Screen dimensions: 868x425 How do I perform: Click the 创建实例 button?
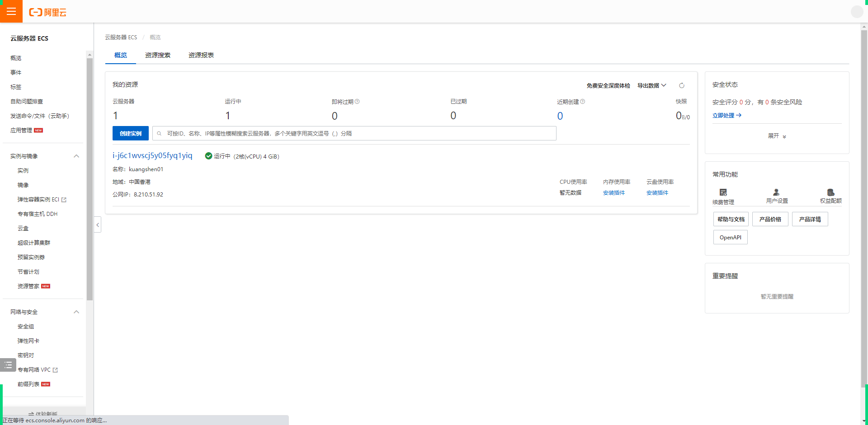[131, 133]
